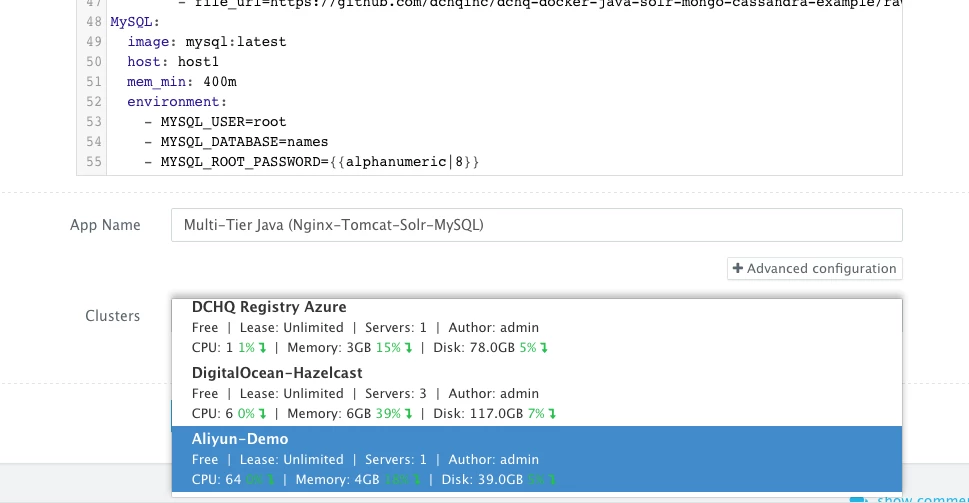Click the plus icon beside Advanced configuration
This screenshot has width=969, height=503.
click(x=737, y=268)
